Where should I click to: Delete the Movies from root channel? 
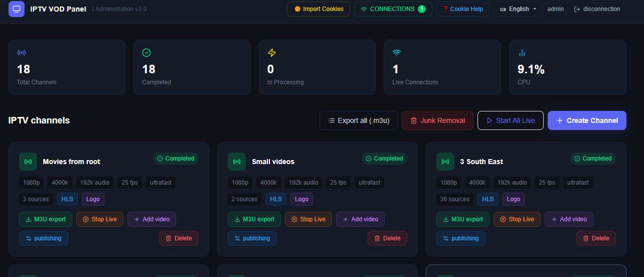[179, 238]
